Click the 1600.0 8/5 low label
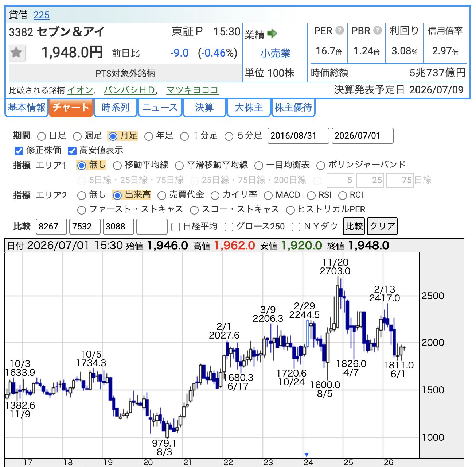 click(325, 389)
